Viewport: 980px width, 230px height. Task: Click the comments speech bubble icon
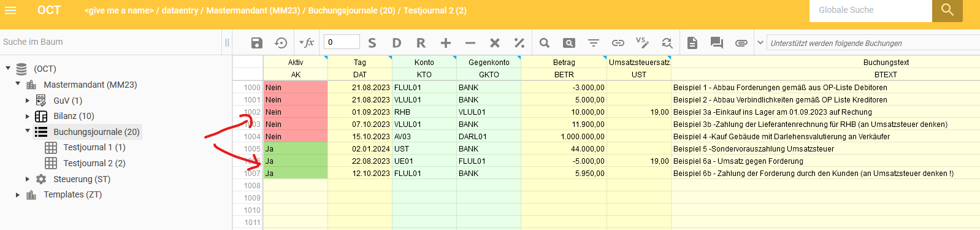(x=716, y=43)
